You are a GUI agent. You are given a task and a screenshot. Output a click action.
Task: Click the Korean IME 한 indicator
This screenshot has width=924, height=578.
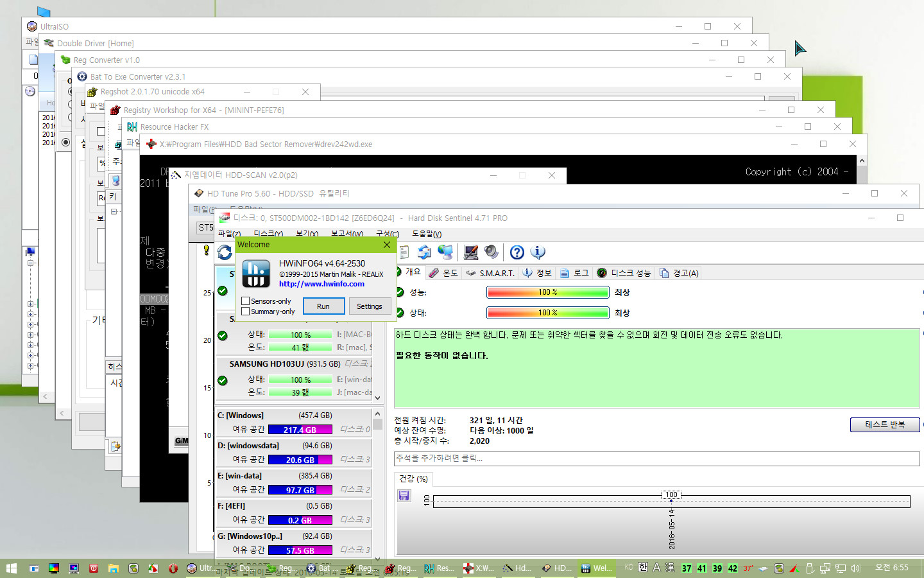(x=643, y=568)
